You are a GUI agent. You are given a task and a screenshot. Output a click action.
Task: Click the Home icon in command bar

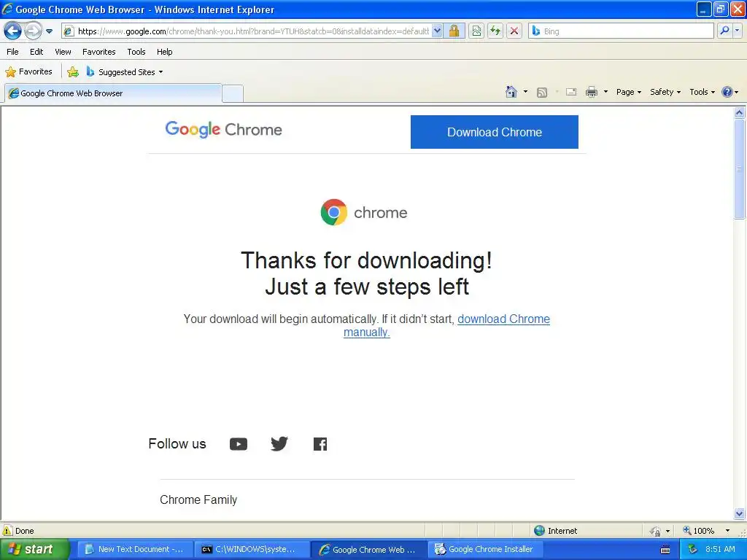pyautogui.click(x=511, y=92)
